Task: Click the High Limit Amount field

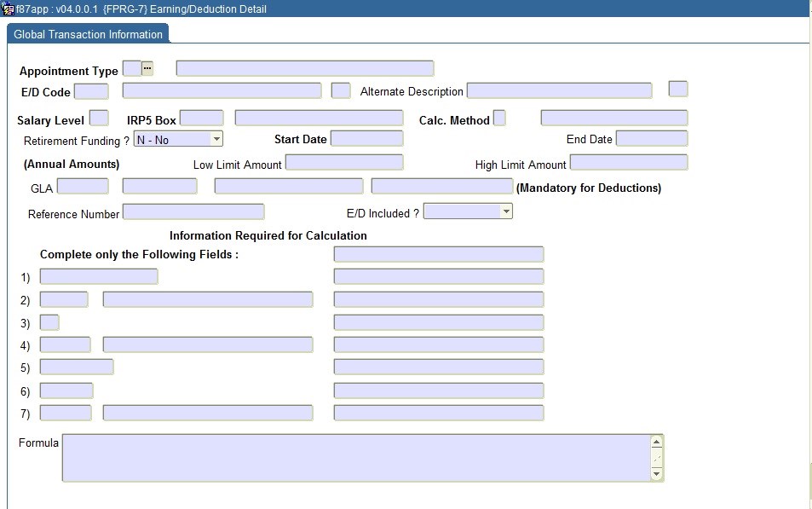Action: point(628,162)
